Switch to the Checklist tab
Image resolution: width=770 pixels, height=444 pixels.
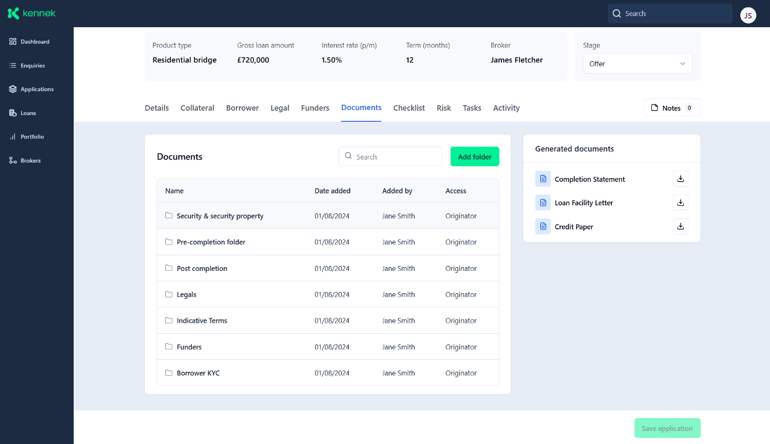[x=408, y=108]
